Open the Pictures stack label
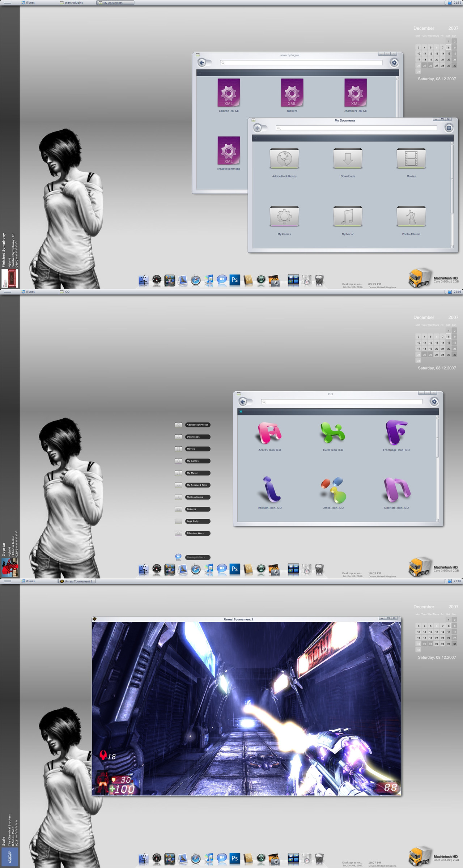 click(197, 509)
